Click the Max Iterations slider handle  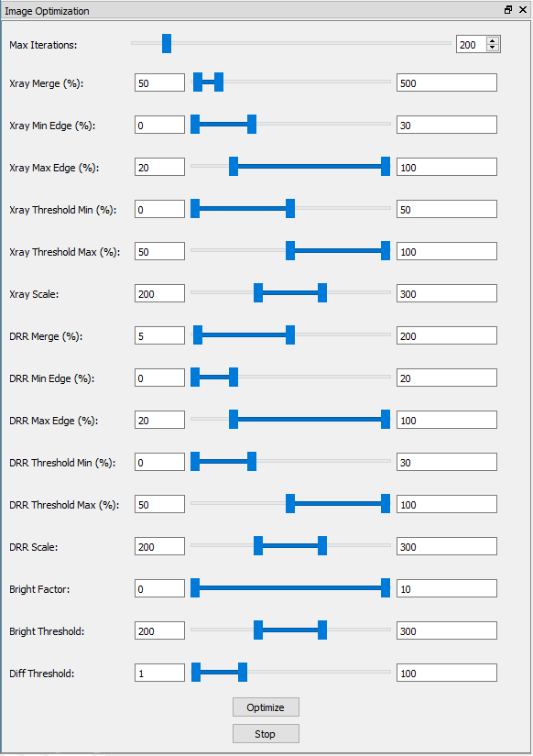click(167, 43)
